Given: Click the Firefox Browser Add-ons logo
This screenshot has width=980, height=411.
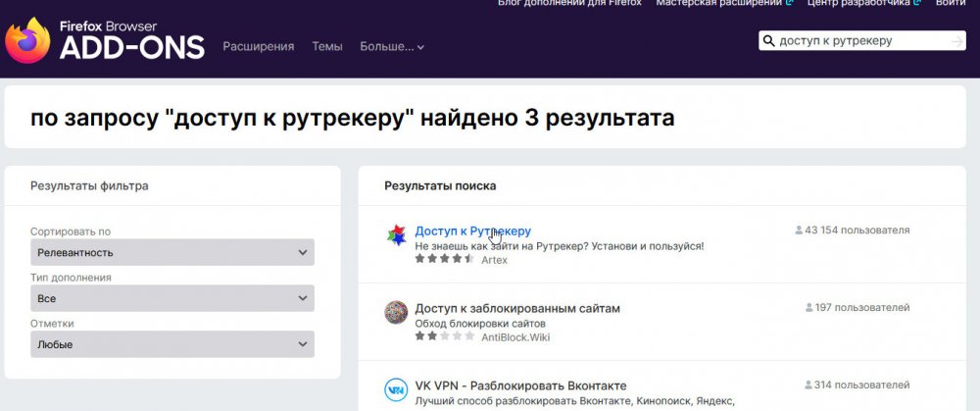Looking at the screenshot, I should (x=104, y=40).
